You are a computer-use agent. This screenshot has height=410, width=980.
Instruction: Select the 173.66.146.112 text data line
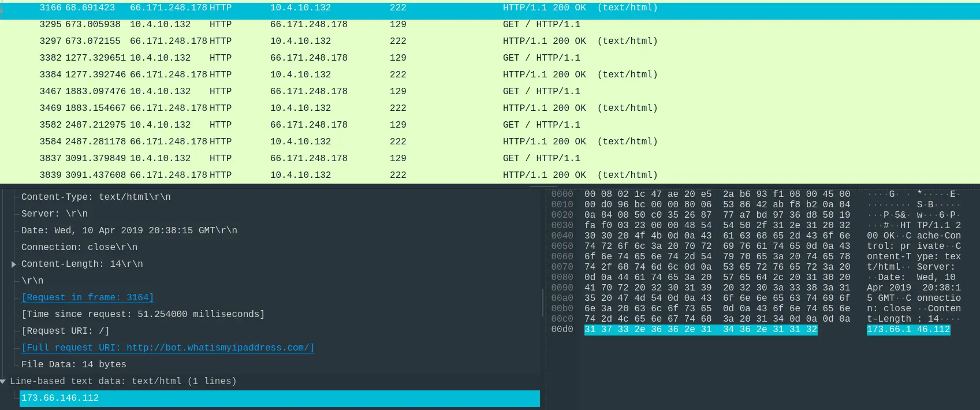60,398
